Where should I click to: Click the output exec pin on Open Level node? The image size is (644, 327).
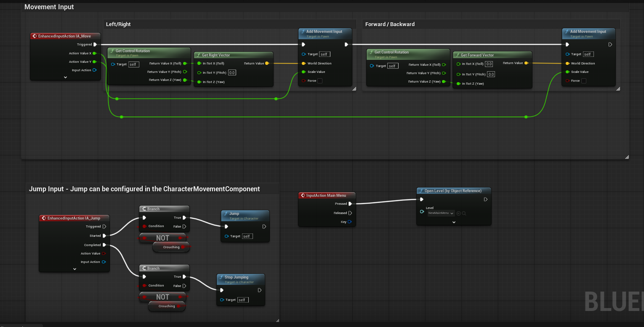485,200
